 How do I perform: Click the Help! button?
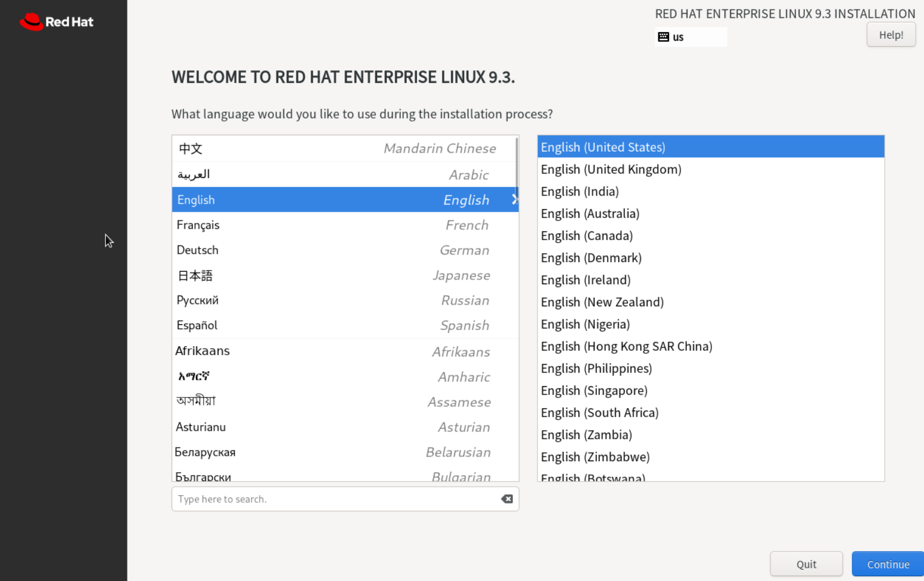tap(891, 35)
